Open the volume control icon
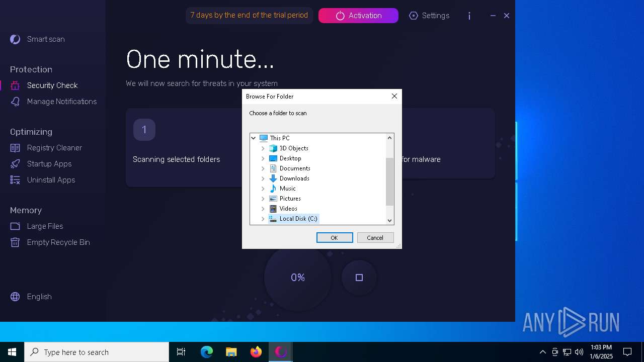 pos(579,352)
